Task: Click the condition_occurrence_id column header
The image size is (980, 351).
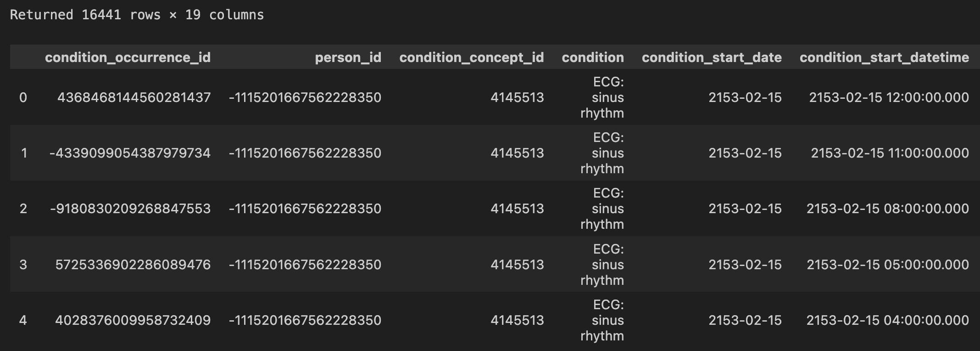Action: tap(128, 57)
